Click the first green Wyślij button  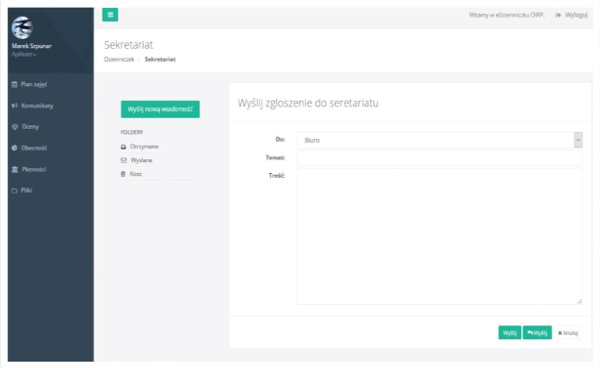pyautogui.click(x=509, y=333)
